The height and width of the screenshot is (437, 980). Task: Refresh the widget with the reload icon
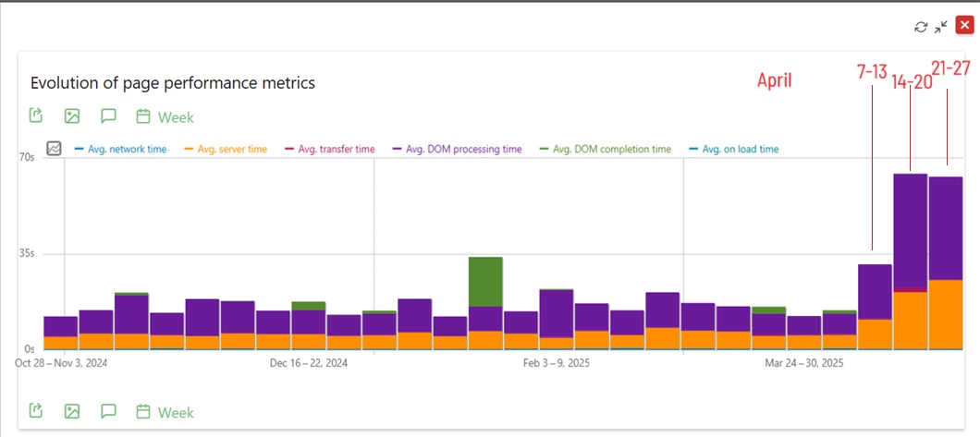pyautogui.click(x=921, y=27)
